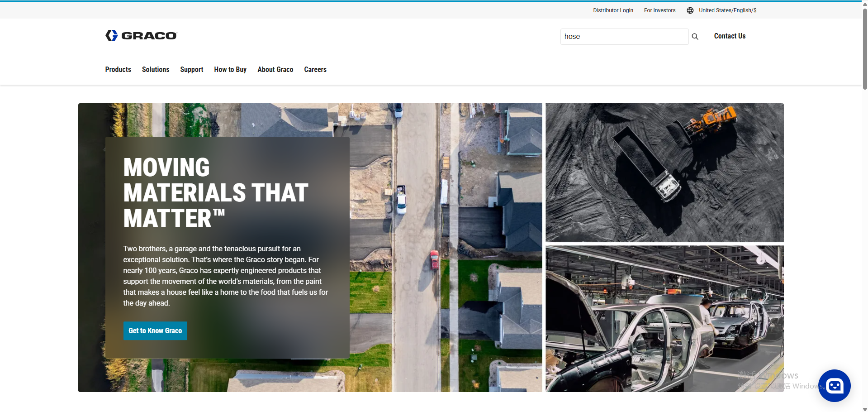Open the Careers menu item
Image resolution: width=868 pixels, height=412 pixels.
click(x=315, y=69)
